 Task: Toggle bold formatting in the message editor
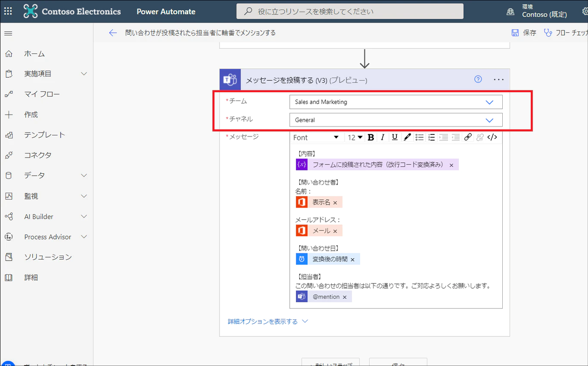click(370, 137)
